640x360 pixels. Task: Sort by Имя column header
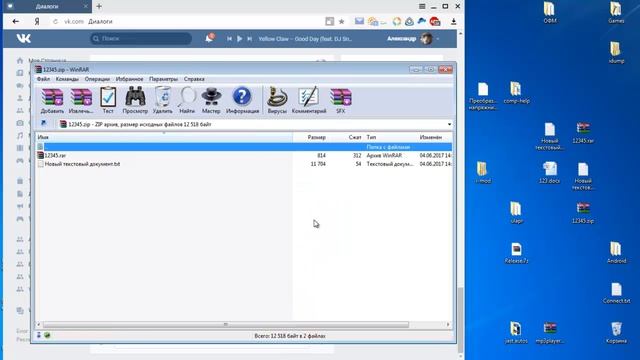pos(164,137)
